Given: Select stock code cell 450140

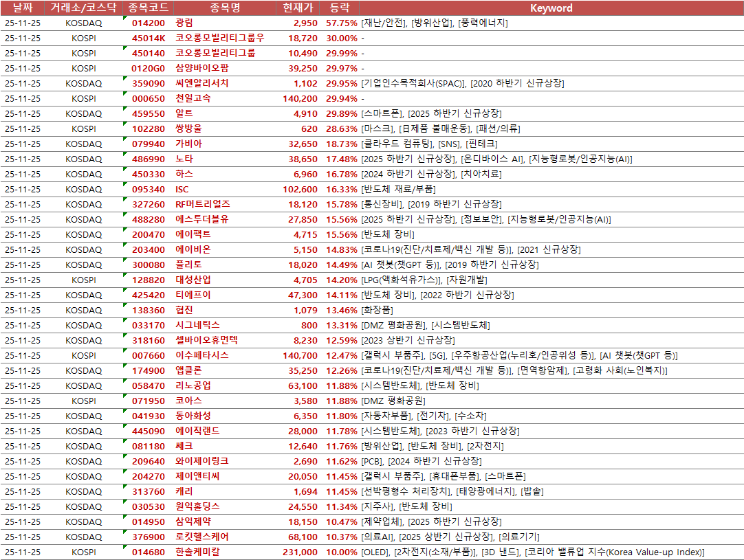Looking at the screenshot, I should click(149, 53).
